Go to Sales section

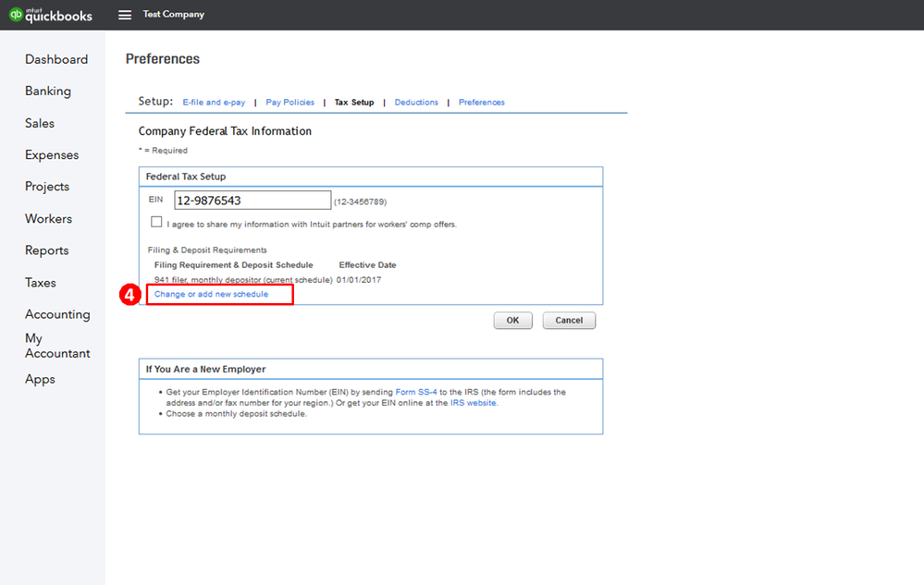tap(40, 123)
